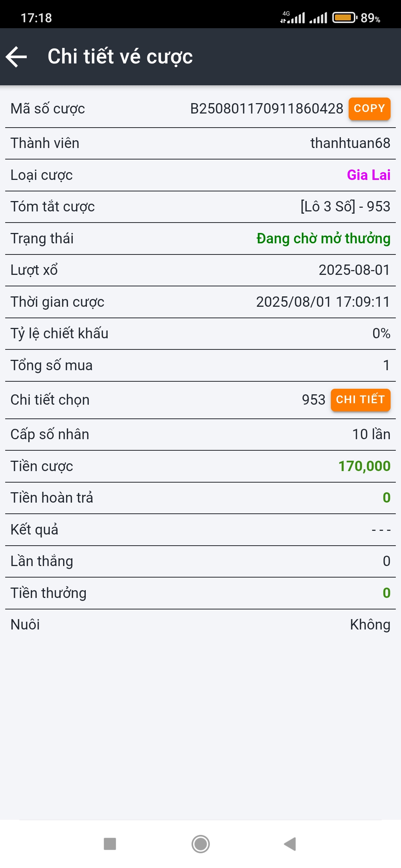Tap the status Đang chờ mở thưởng
Image resolution: width=401 pixels, height=868 pixels.
[x=323, y=239]
